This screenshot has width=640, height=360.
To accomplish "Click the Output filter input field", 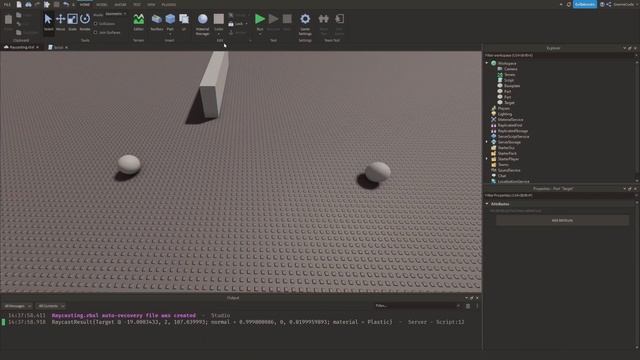I will 417,306.
